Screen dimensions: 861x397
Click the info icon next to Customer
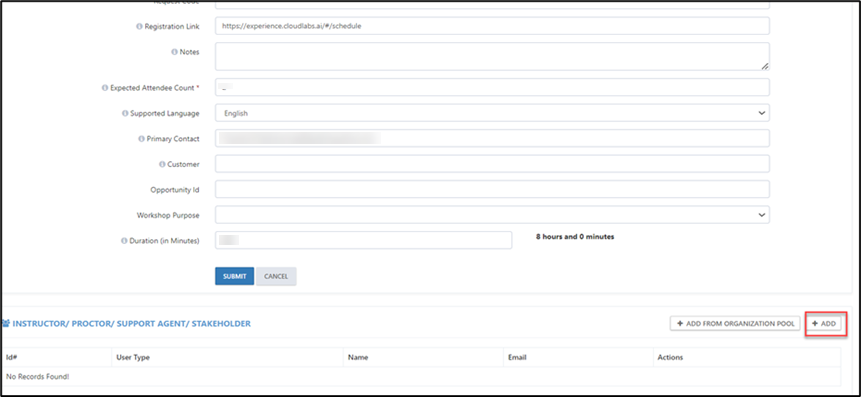[x=162, y=164]
